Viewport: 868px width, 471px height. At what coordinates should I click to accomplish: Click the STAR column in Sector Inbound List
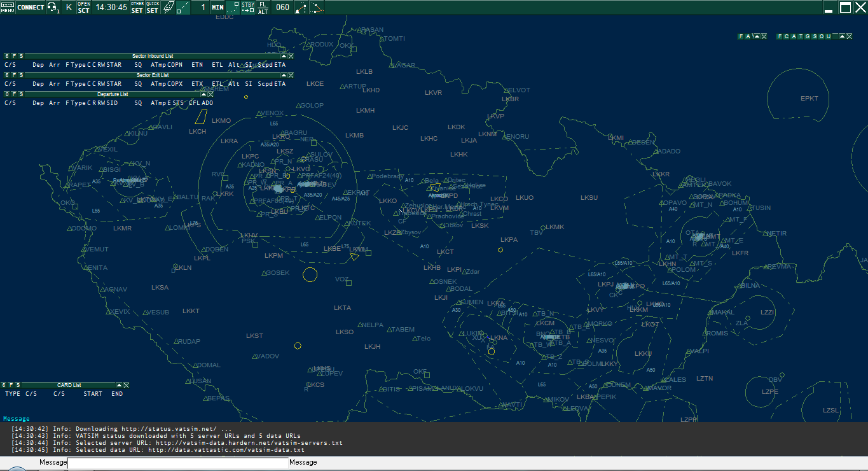(114, 65)
